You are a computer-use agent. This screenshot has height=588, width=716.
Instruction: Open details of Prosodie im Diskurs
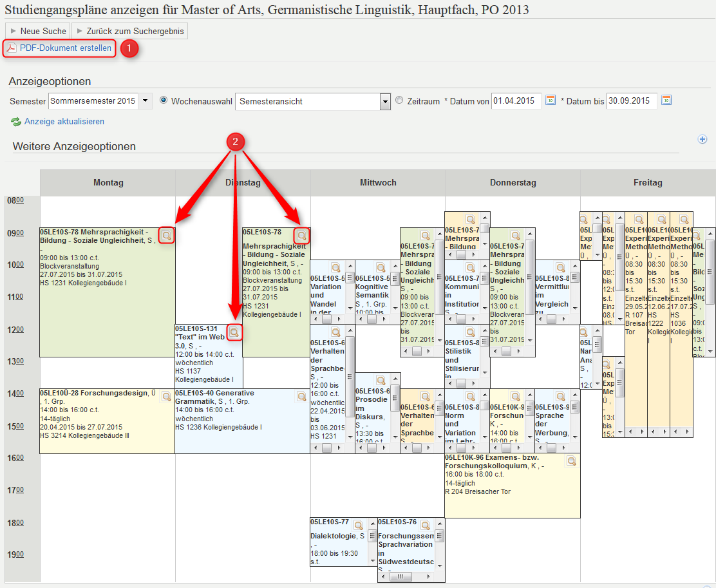coord(381,380)
